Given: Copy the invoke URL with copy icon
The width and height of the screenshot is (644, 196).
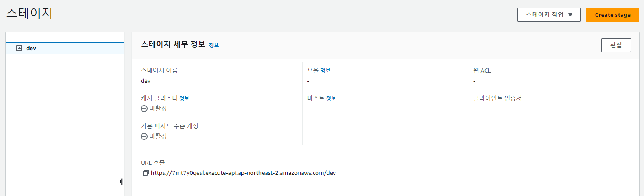Looking at the screenshot, I should pos(145,173).
